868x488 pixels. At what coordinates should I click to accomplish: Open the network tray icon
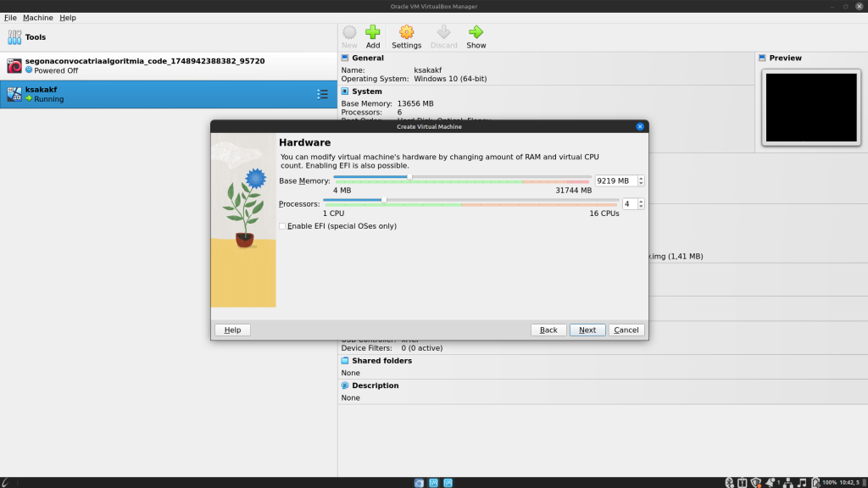[787, 483]
